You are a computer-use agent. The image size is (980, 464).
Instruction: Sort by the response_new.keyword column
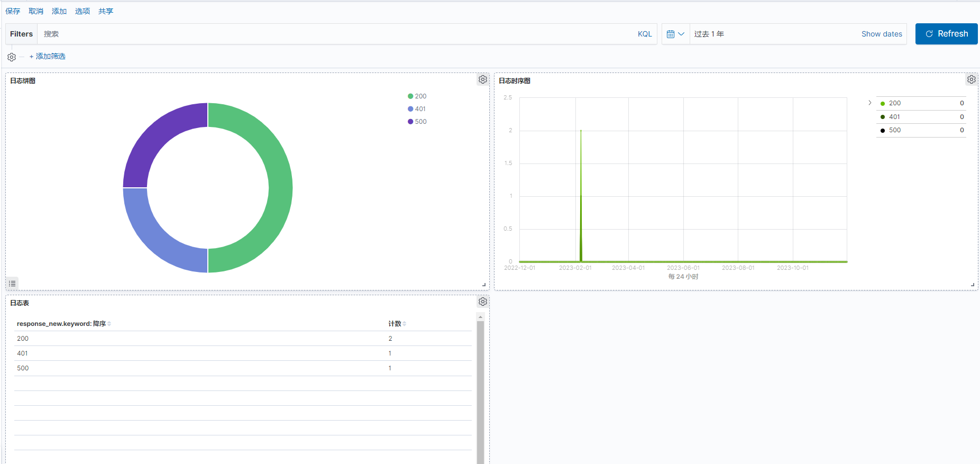point(63,324)
